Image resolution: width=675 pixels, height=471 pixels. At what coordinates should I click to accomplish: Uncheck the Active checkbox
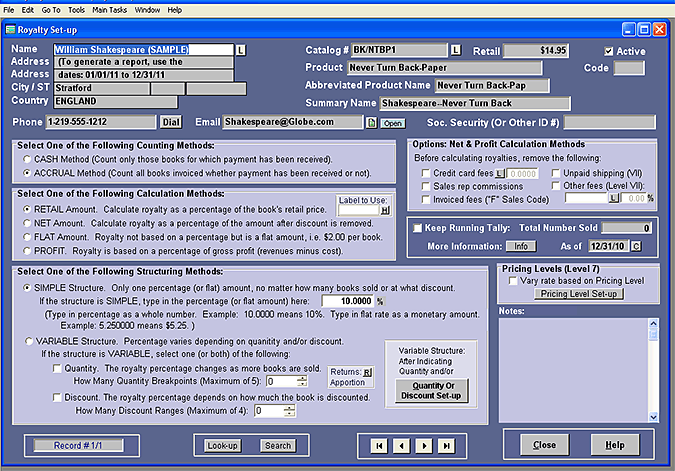[x=610, y=50]
